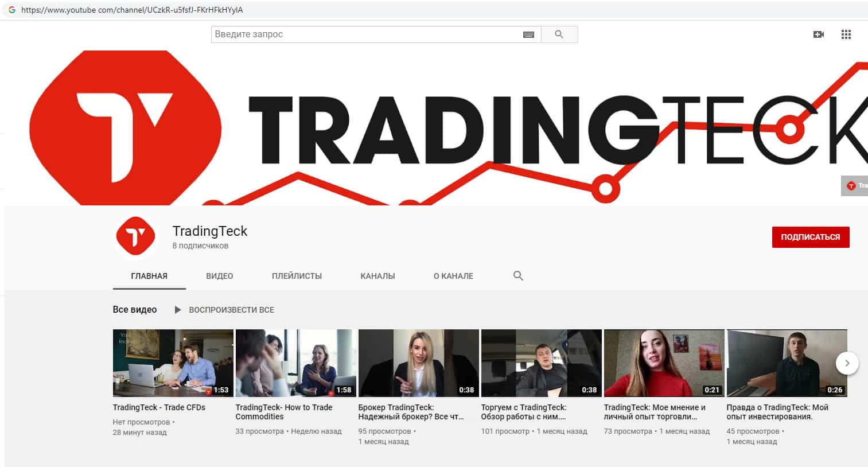Click the TradingTeck channel banner image
Screen dimensions: 868x467
pos(436,127)
